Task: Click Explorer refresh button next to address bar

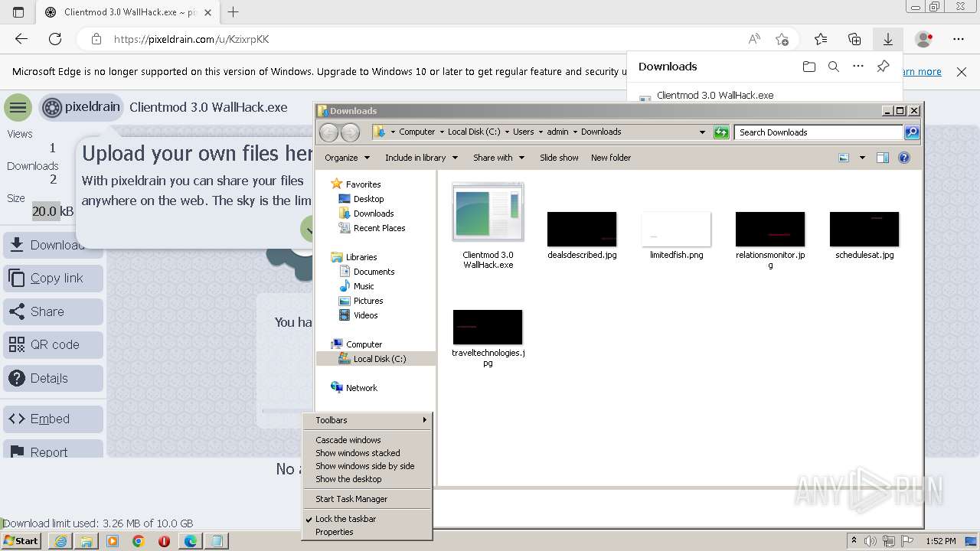Action: pos(720,132)
